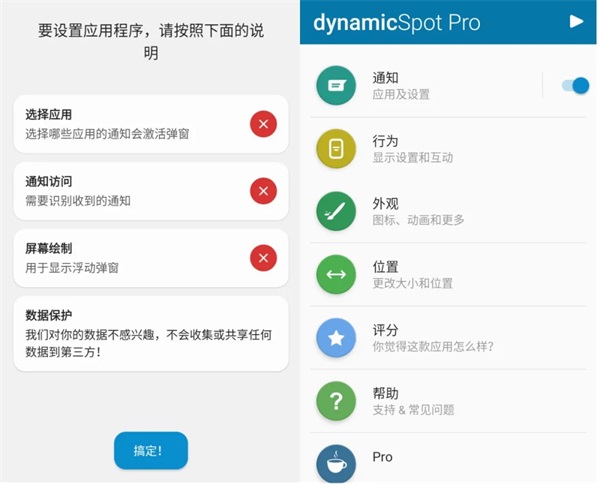Image resolution: width=600 pixels, height=484 pixels.
Task: Open the yellow 行为 behavior icon
Action: [336, 149]
